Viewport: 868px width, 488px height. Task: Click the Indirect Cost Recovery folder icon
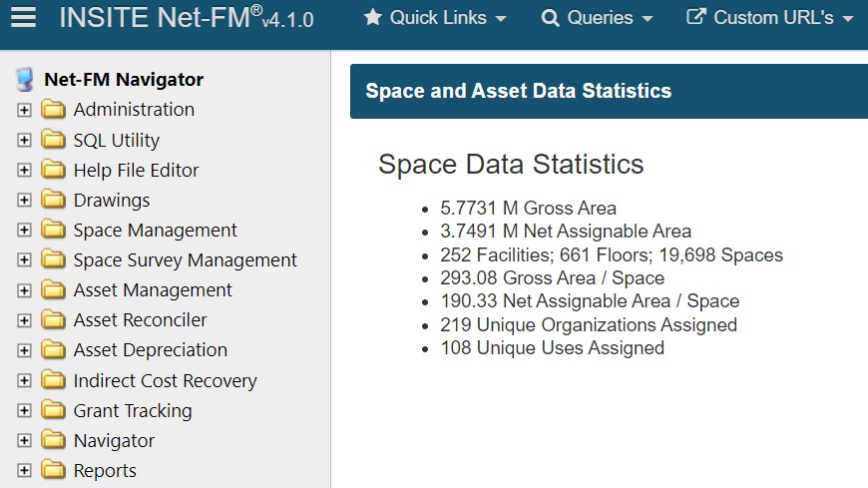point(53,380)
